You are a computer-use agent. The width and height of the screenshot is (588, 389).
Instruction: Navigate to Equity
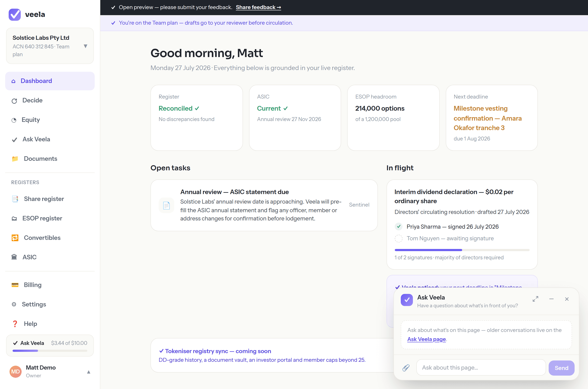pyautogui.click(x=50, y=120)
